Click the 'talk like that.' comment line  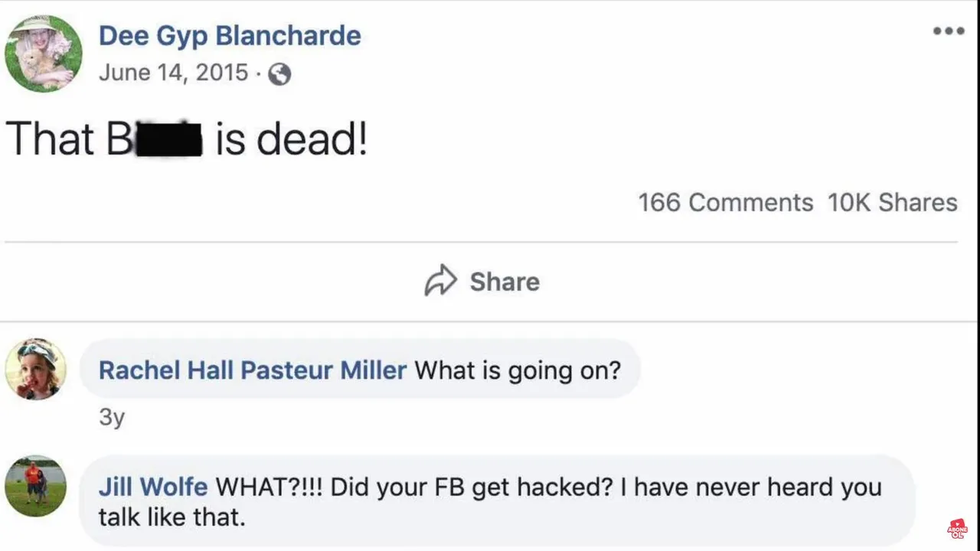pos(171,517)
